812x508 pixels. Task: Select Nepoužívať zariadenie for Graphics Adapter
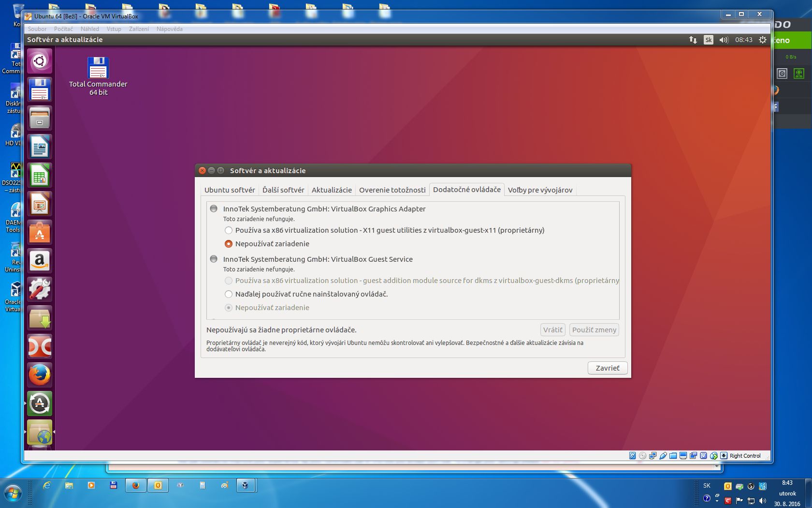pos(267,244)
